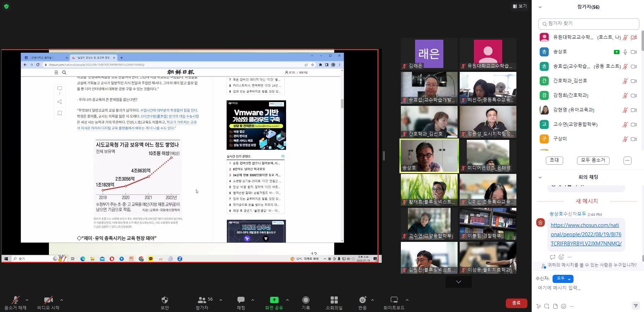Open the 보안 security shield in toolbar
This screenshot has height=312, width=644.
[x=164, y=303]
